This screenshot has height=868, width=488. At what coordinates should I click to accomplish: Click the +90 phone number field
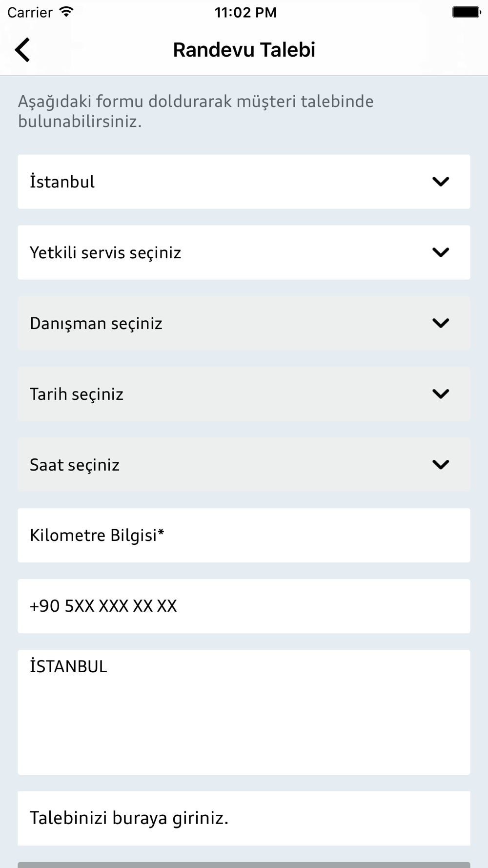point(244,606)
